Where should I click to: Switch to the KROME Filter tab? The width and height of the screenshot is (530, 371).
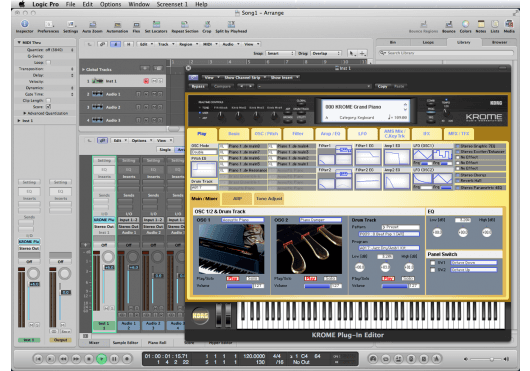click(298, 134)
